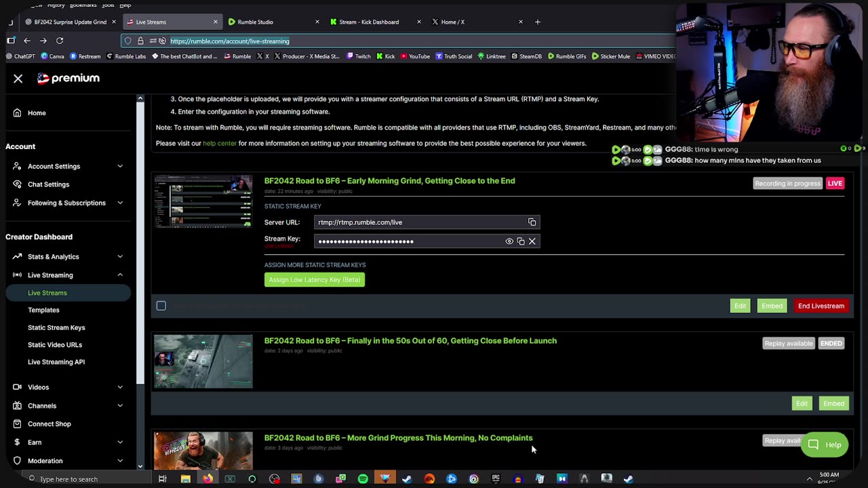Embed the Early Morning Grind livestream
This screenshot has width=868, height=488.
click(772, 306)
